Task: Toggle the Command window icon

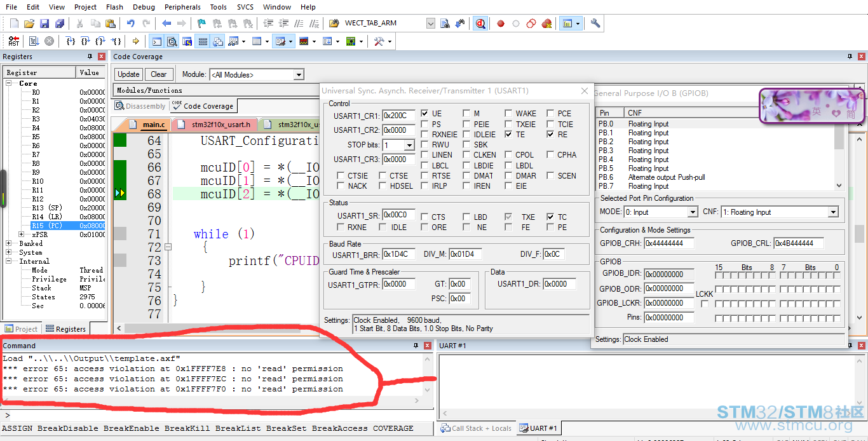Action: (156, 41)
